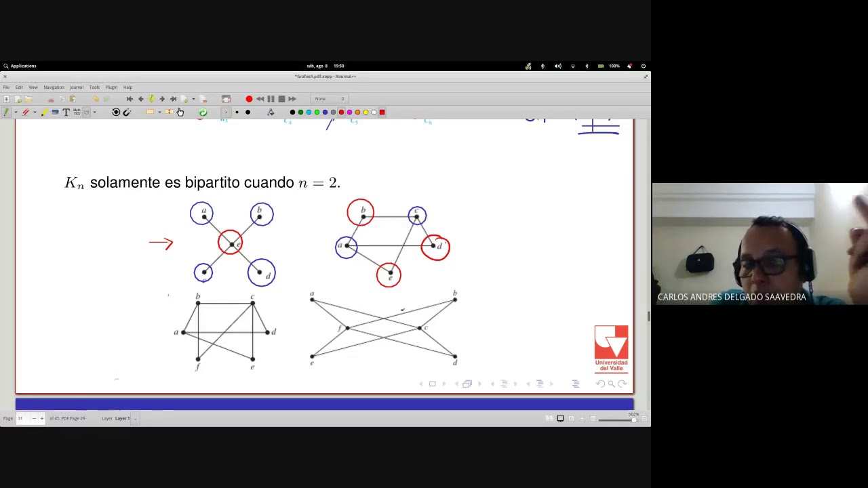Image resolution: width=868 pixels, height=488 pixels.
Task: Open the Plugin menu
Action: point(111,87)
